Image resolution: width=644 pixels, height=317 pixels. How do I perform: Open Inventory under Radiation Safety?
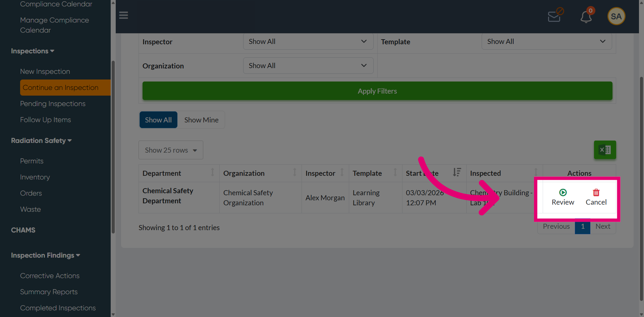(x=35, y=177)
